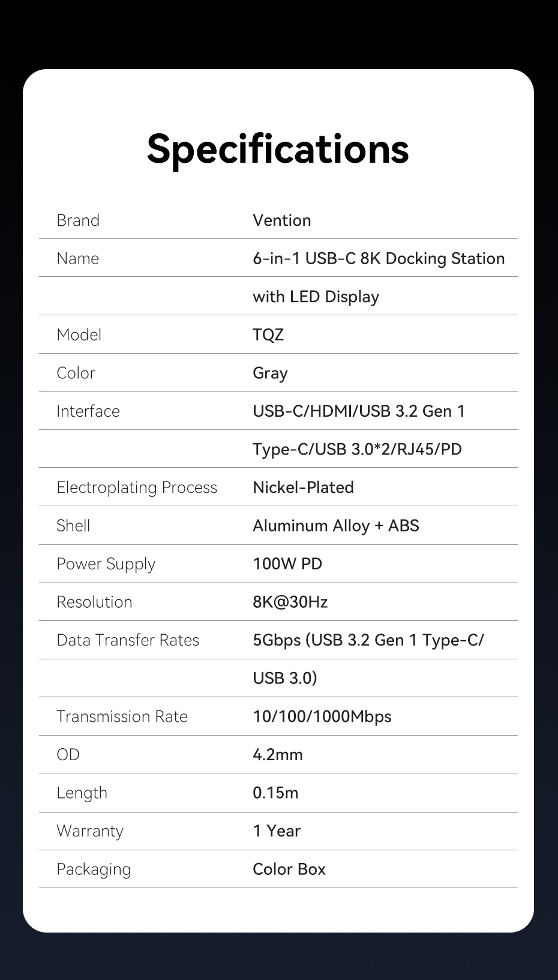Click the 0.15m length value

275,793
